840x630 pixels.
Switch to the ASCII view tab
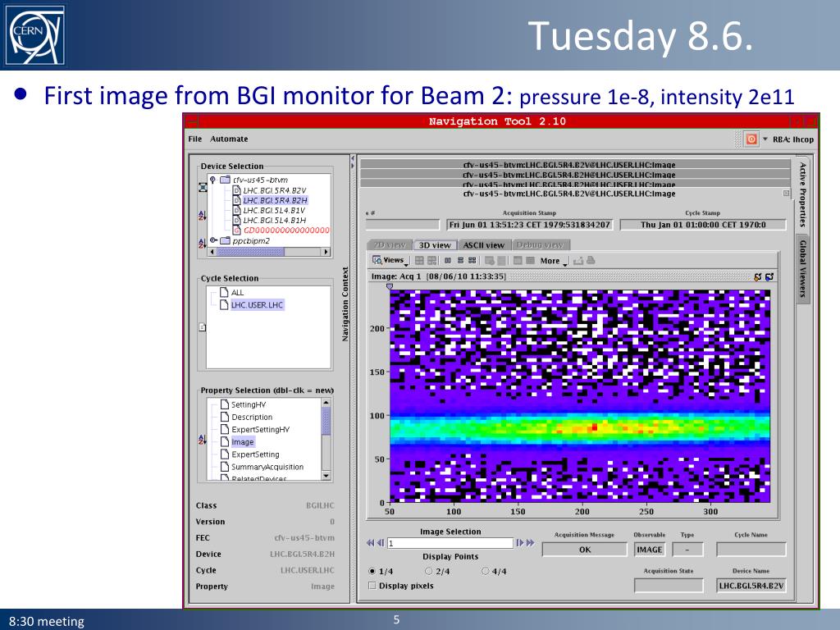pyautogui.click(x=484, y=245)
